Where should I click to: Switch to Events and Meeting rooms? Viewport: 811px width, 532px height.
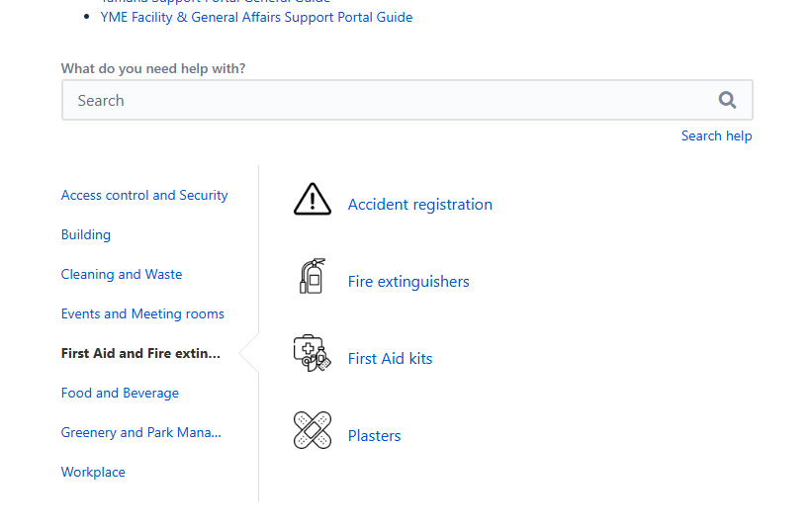(142, 313)
